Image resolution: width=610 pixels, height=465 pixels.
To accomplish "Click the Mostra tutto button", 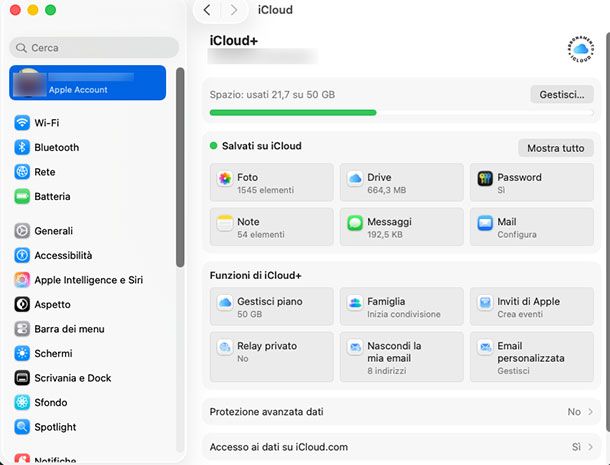I will point(556,148).
